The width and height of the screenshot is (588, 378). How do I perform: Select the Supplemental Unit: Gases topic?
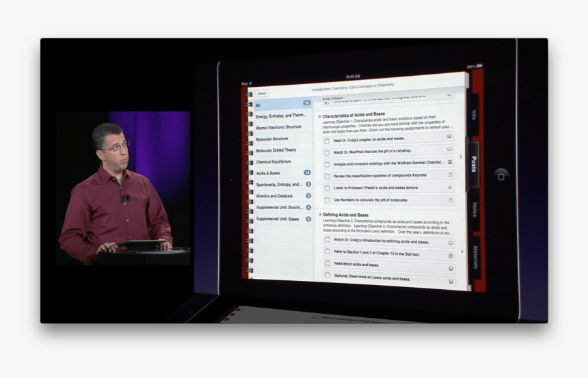tap(283, 219)
